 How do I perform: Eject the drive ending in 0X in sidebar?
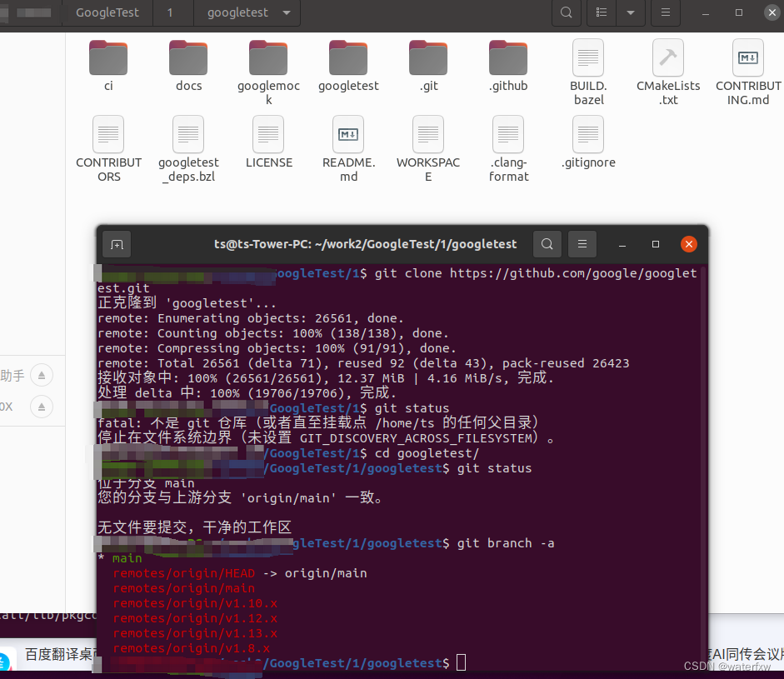[42, 407]
